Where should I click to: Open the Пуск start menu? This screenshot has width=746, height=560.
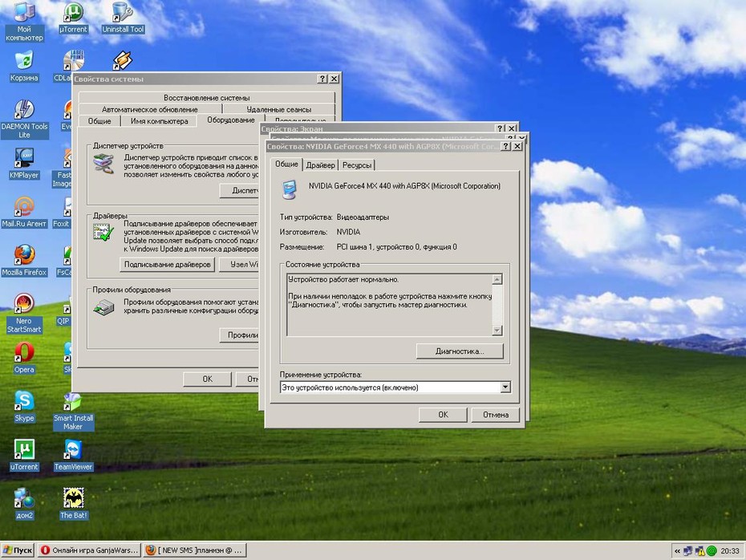click(18, 550)
